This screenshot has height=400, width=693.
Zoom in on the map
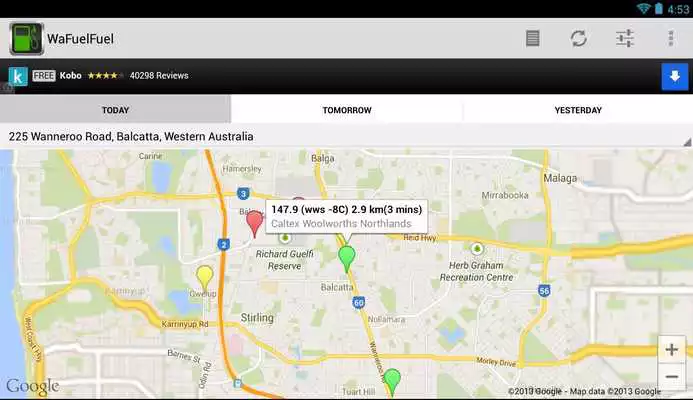point(672,350)
